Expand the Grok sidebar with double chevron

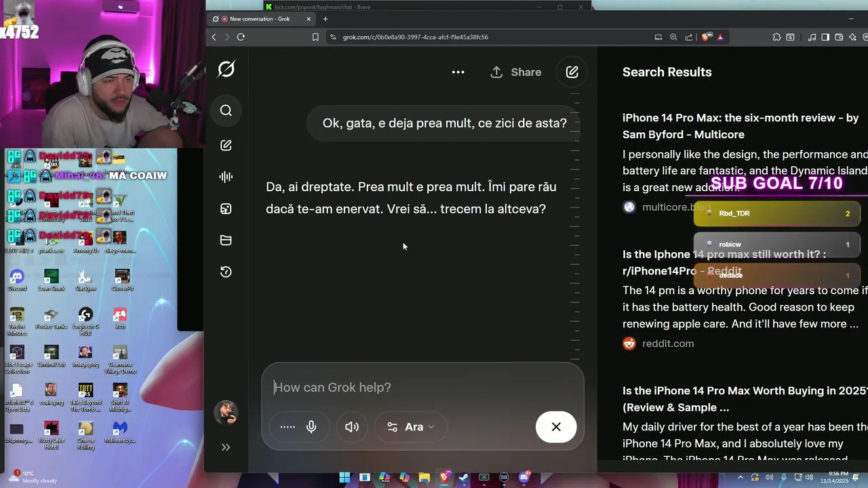point(226,447)
